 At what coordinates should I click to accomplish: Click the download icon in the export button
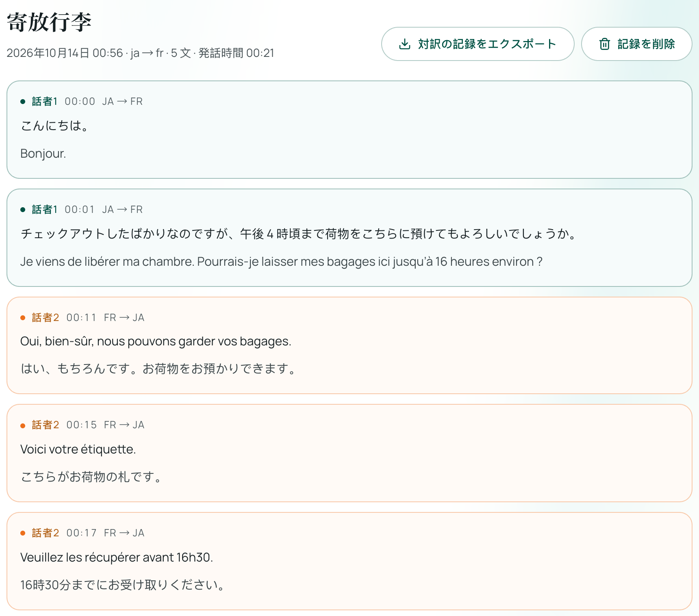405,44
